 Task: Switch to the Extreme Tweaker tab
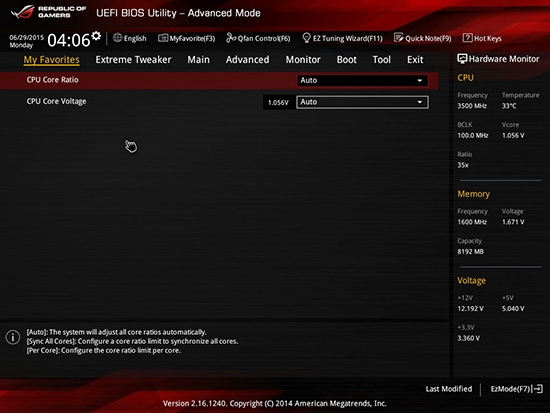133,60
